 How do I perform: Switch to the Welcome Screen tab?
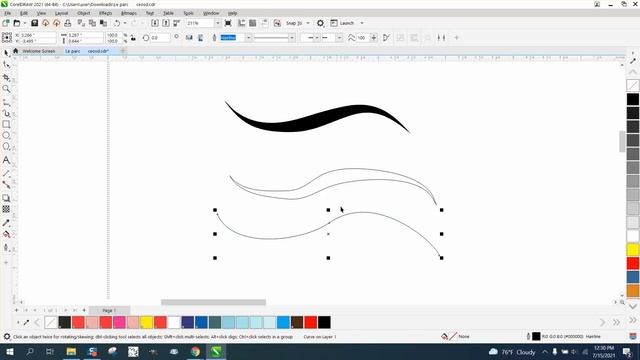[x=38, y=51]
